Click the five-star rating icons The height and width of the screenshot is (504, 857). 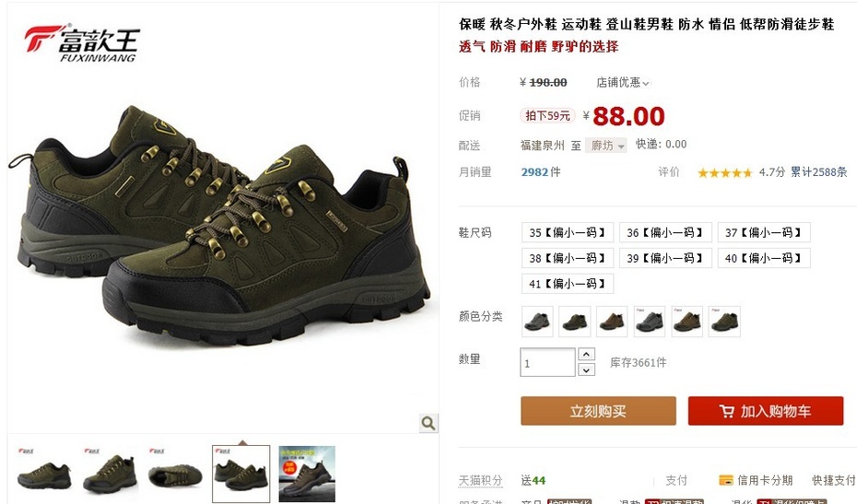[724, 172]
